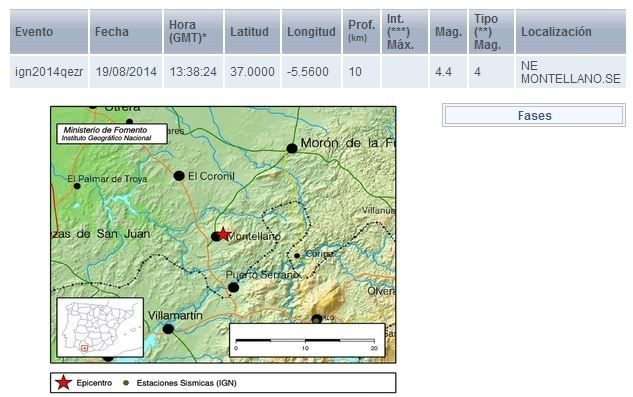Image resolution: width=633 pixels, height=397 pixels.
Task: Click the time cell 13:38:24
Action: pyautogui.click(x=193, y=72)
